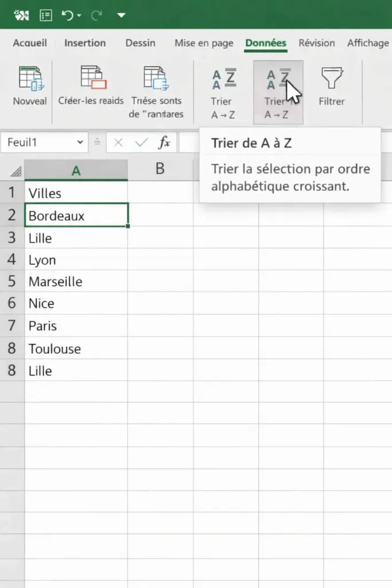Expand the Feuil1 name box dropdown
392x588 pixels.
(x=79, y=142)
